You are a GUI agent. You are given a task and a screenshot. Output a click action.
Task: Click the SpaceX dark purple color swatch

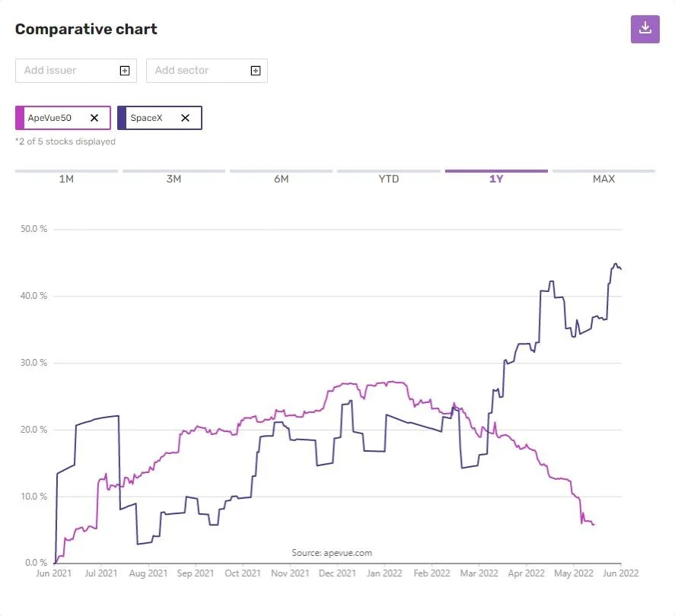click(122, 118)
